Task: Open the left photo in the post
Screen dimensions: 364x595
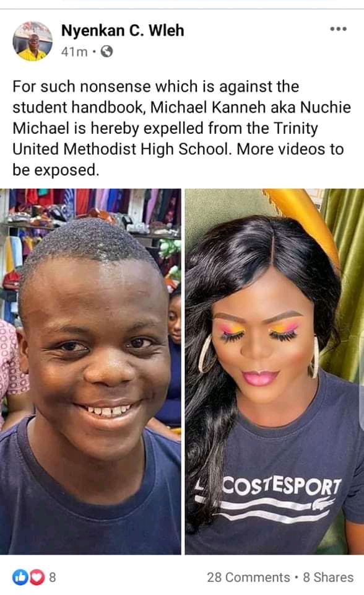Action: pyautogui.click(x=90, y=371)
